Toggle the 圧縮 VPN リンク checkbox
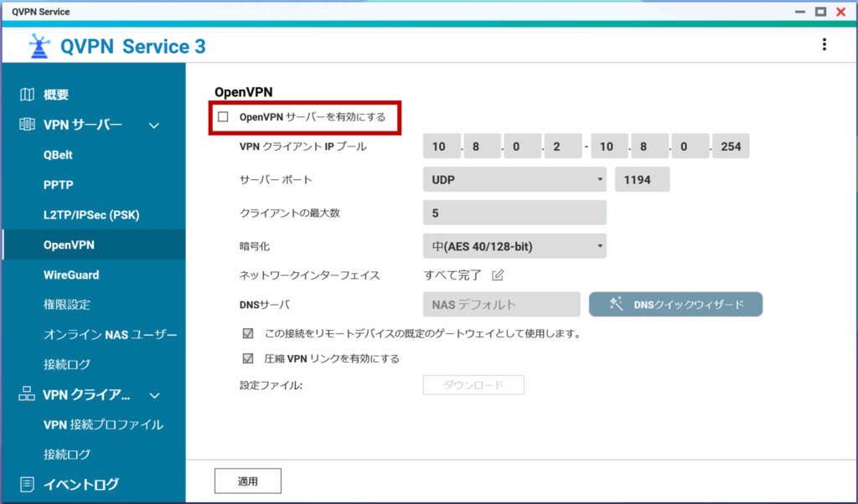 (x=247, y=358)
